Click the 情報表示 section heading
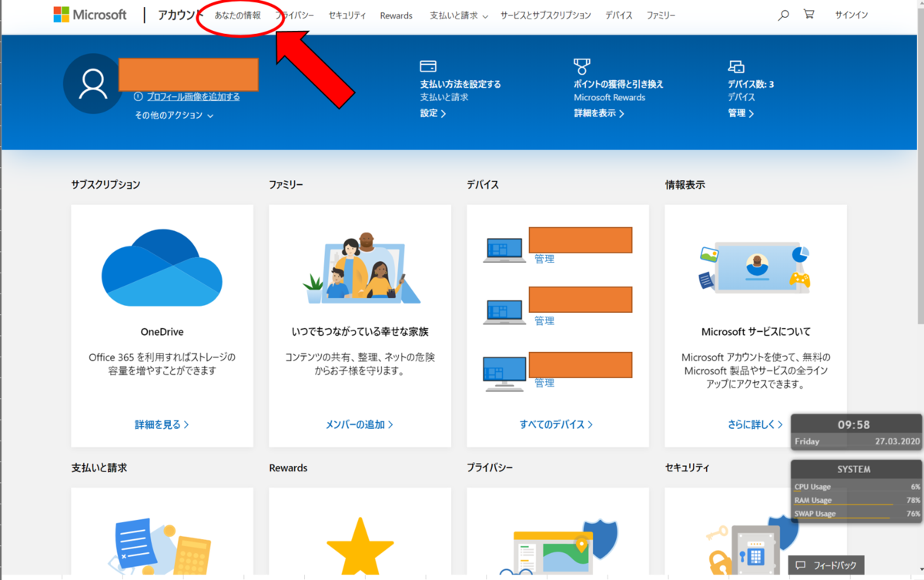Viewport: 924px width, 580px height. tap(685, 185)
